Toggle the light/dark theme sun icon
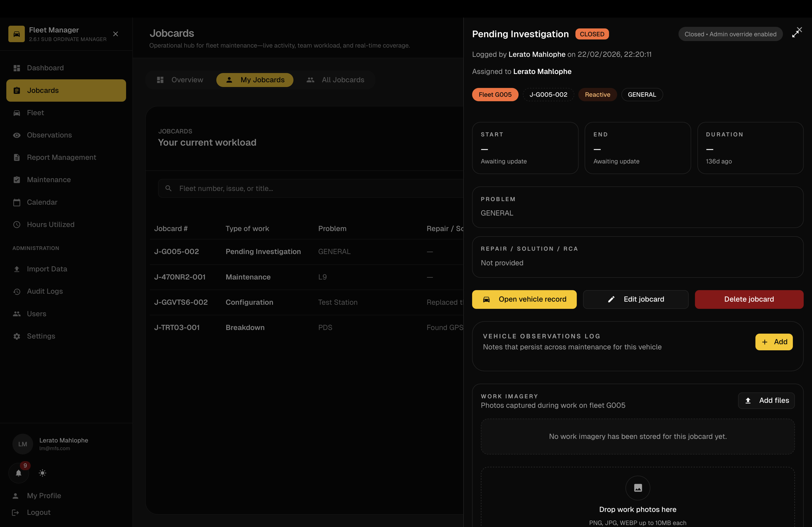 point(42,473)
